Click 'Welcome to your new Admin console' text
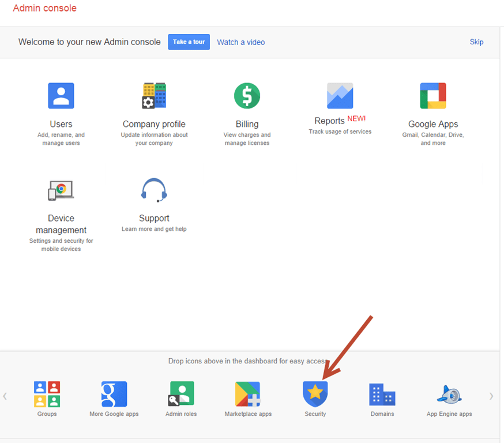 [89, 42]
